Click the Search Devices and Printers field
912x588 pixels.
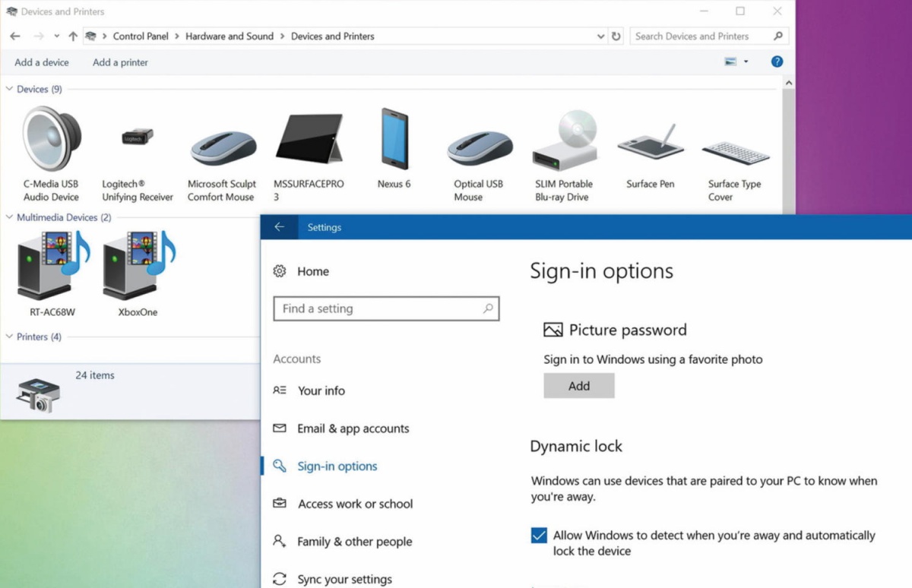709,36
